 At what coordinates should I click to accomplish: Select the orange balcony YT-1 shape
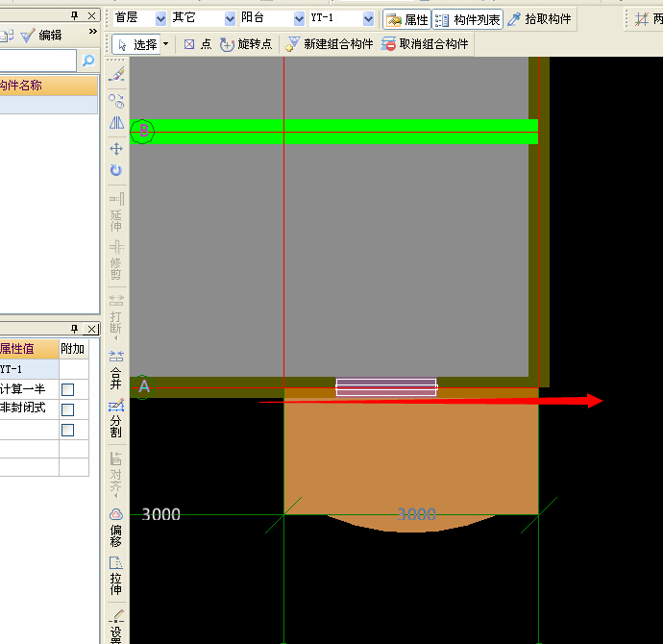pyautogui.click(x=411, y=458)
